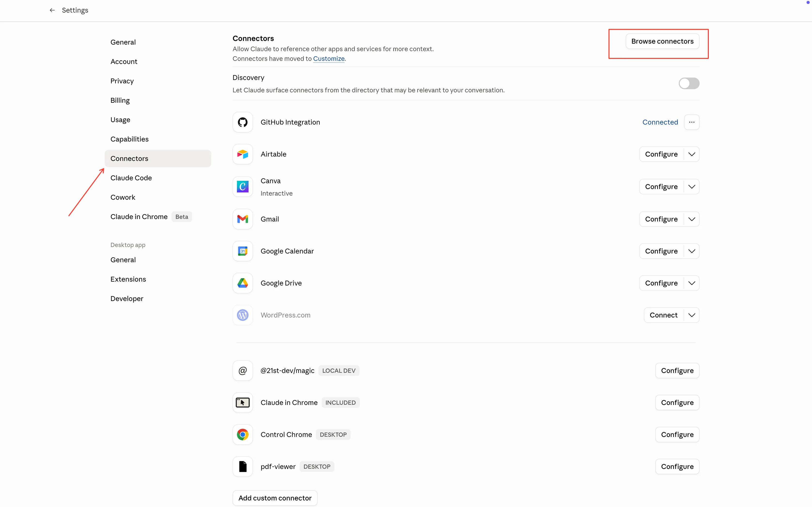812x507 pixels.
Task: Click the Google Drive logo icon
Action: (x=243, y=283)
